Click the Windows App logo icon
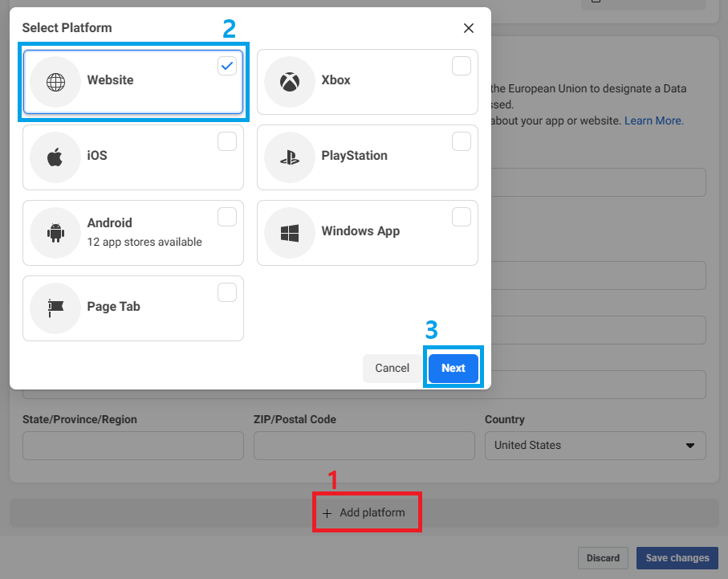This screenshot has height=579, width=728. [290, 233]
